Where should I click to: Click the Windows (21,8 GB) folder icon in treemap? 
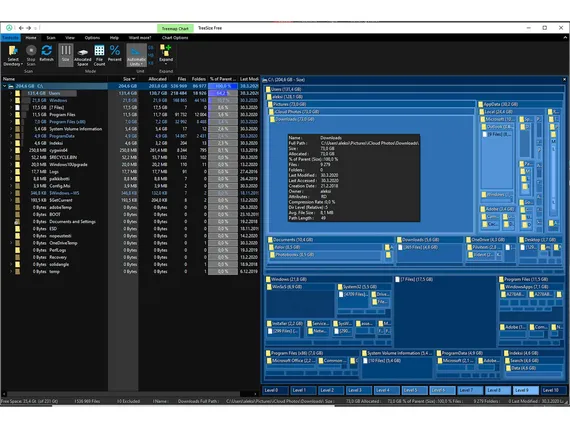click(x=268, y=279)
